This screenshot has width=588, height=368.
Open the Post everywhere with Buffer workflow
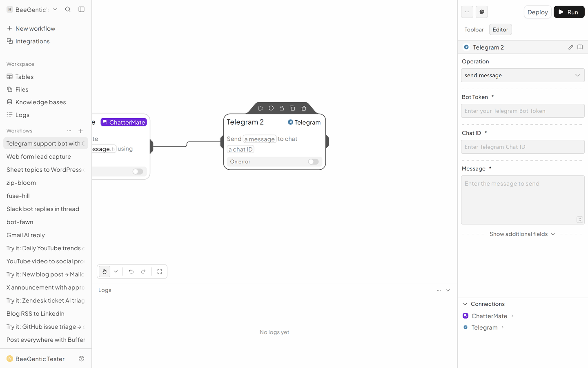[x=46, y=340]
